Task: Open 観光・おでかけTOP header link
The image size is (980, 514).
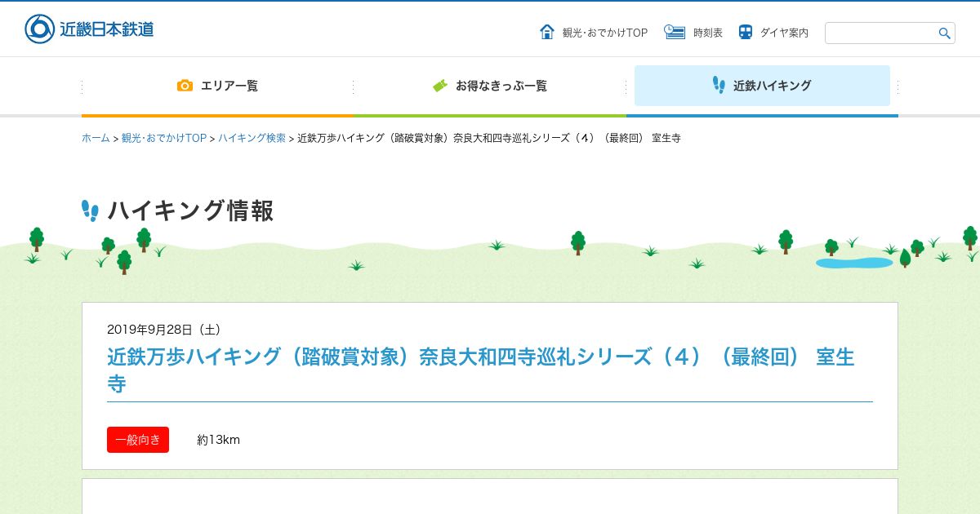Action: 605,33
